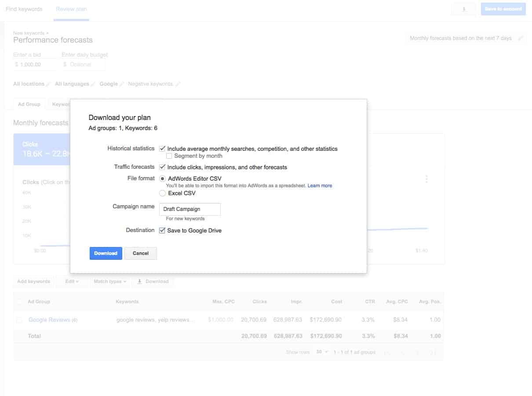Viewport: 532px width, 396px height.
Task: Focus the Enter a bid field
Action: (35, 64)
